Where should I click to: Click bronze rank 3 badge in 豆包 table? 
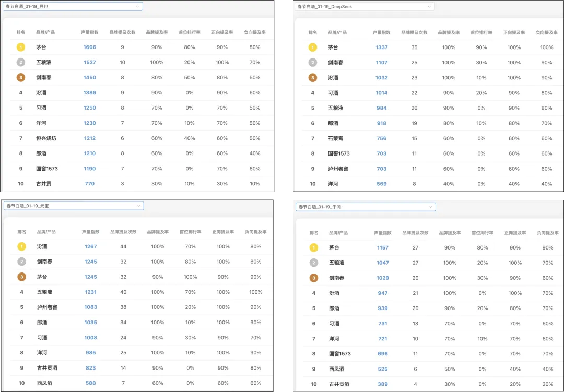21,77
